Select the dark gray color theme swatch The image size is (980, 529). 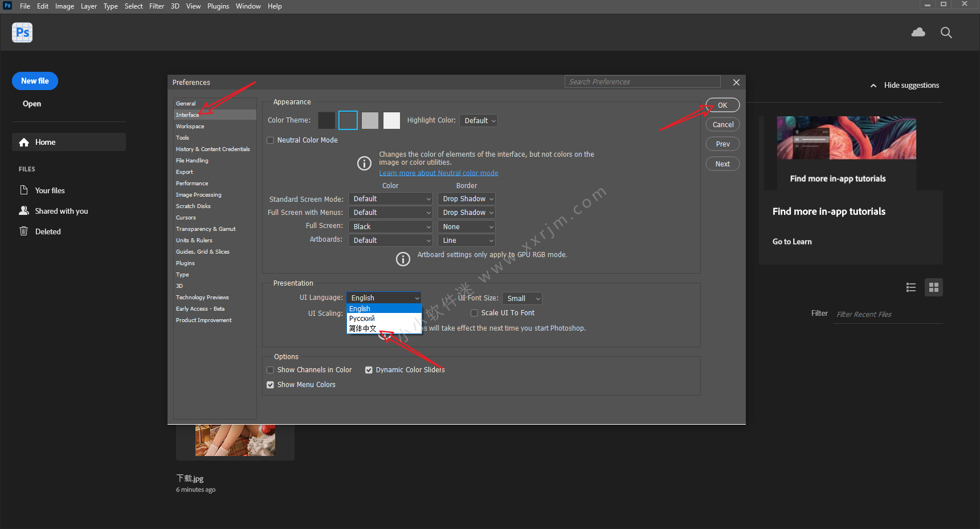[x=348, y=120]
